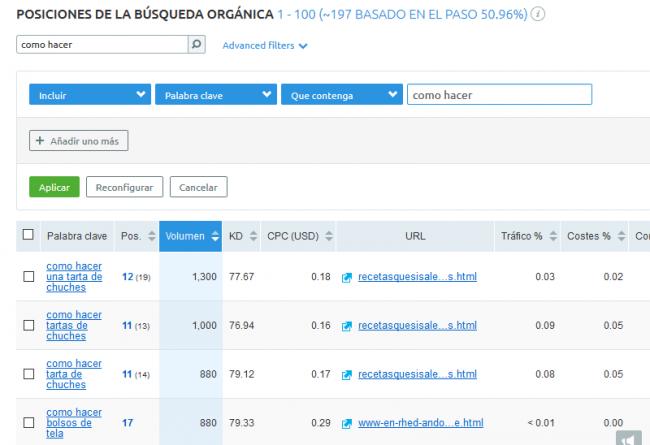The image size is (650, 445).
Task: Click KD value 77.67
Action: click(242, 277)
